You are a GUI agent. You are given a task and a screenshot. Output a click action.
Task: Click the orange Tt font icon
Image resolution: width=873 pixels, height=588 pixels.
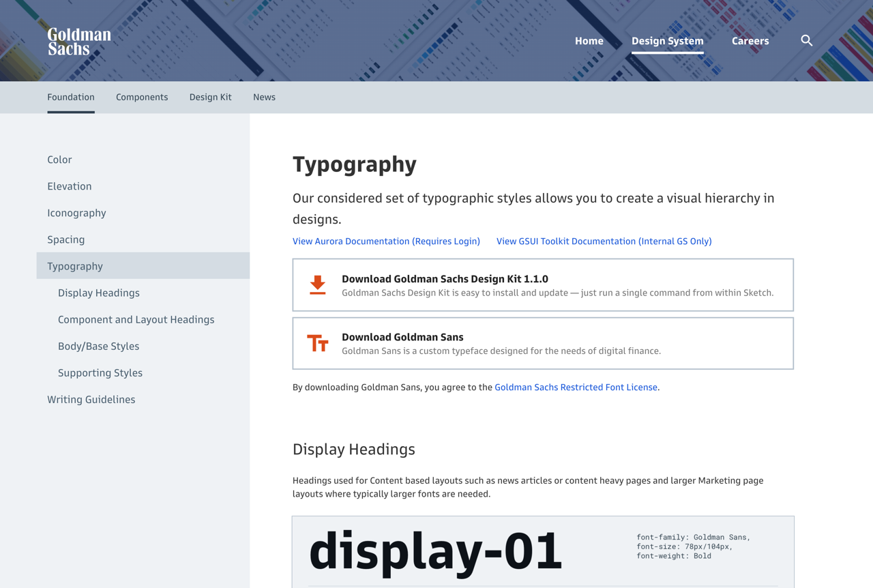coord(318,343)
